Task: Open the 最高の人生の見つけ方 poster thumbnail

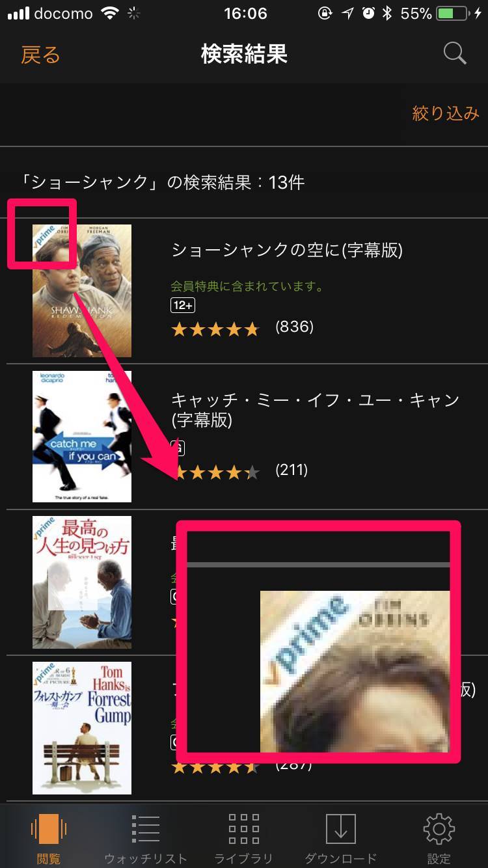Action: coord(82,582)
